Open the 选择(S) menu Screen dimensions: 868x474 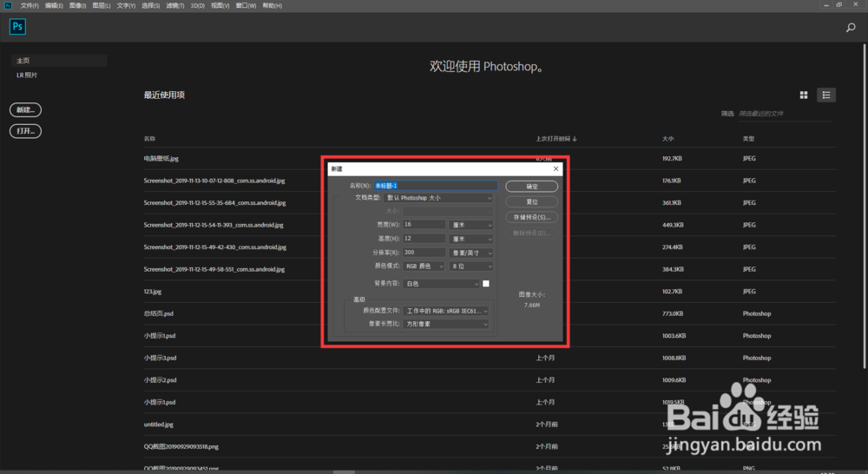point(150,5)
